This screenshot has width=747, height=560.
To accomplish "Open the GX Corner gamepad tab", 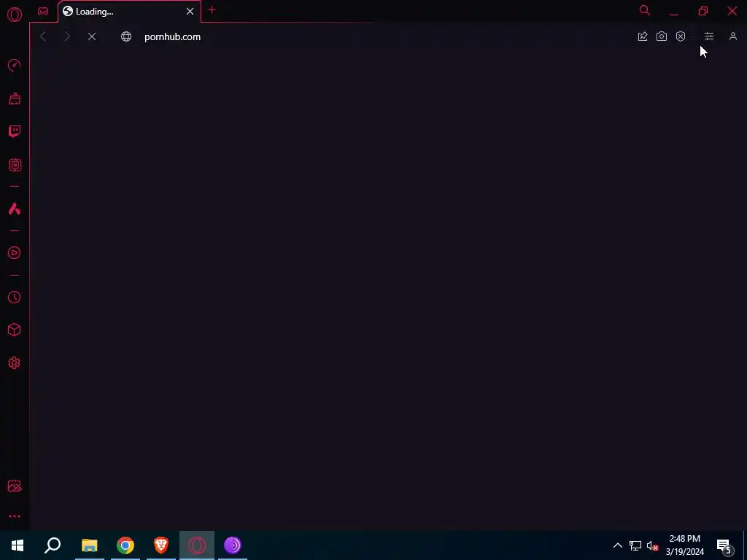I will pos(43,11).
